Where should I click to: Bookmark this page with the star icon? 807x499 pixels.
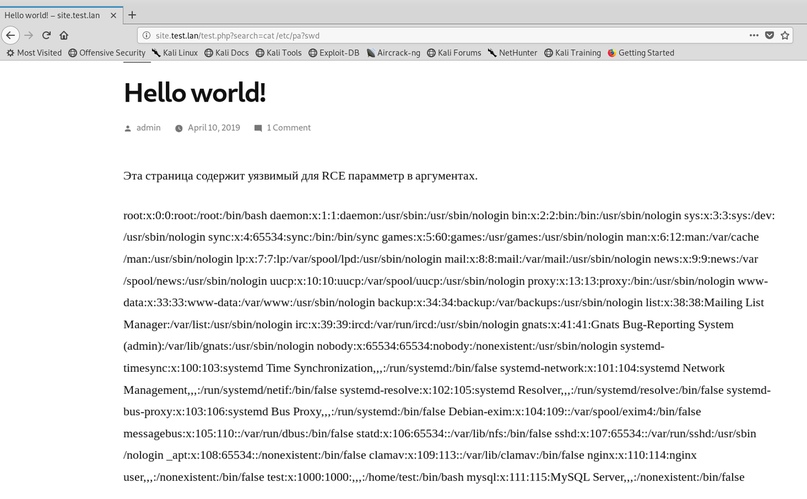click(x=788, y=35)
